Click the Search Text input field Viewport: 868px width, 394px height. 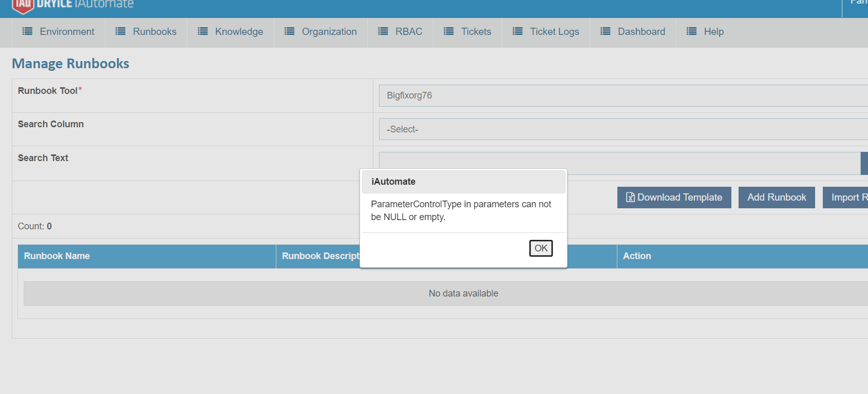click(620, 163)
